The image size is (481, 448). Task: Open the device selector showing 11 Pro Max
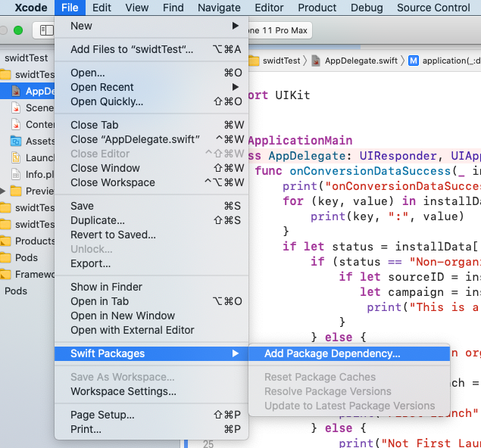coord(280,30)
